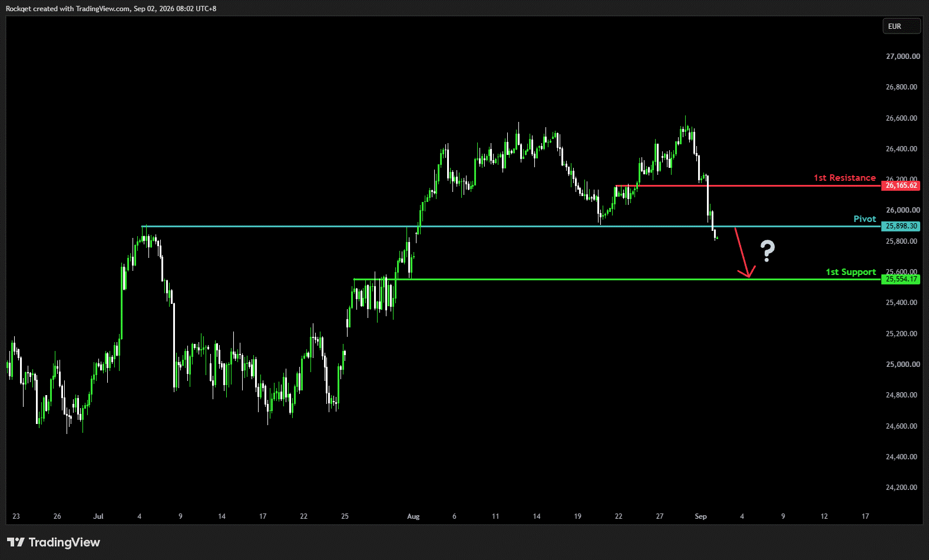The width and height of the screenshot is (929, 560).
Task: Click the red 26,165.62 price tag
Action: coord(901,185)
